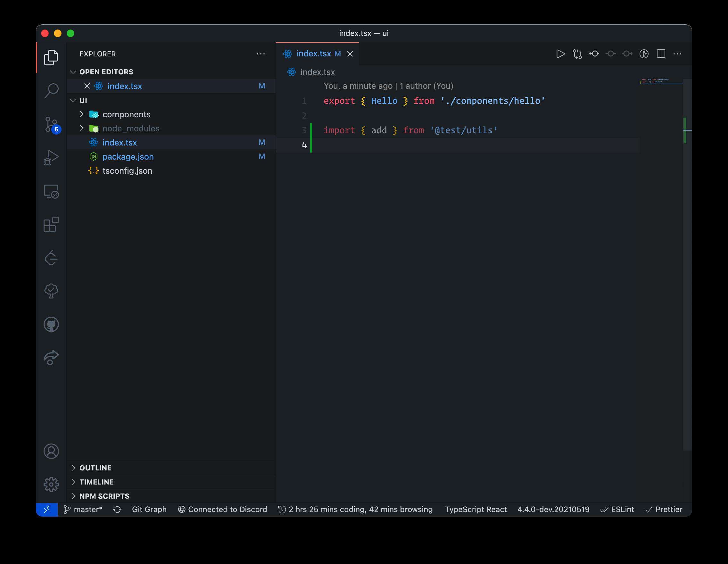Open the Manage gear menu
The width and height of the screenshot is (728, 564).
51,484
